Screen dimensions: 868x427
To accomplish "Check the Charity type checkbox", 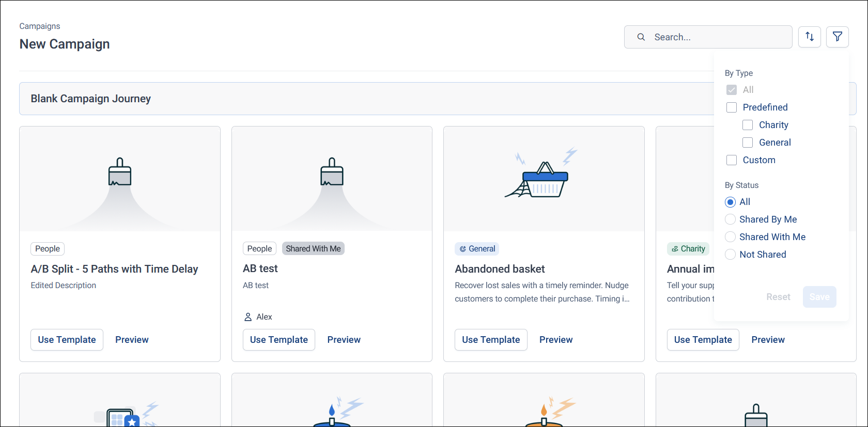I will coord(748,125).
